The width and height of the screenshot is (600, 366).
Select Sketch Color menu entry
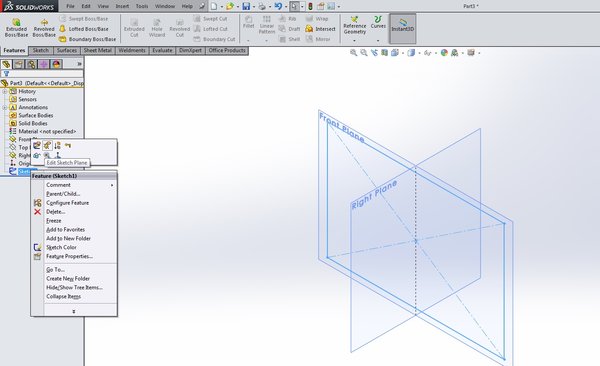click(x=61, y=247)
